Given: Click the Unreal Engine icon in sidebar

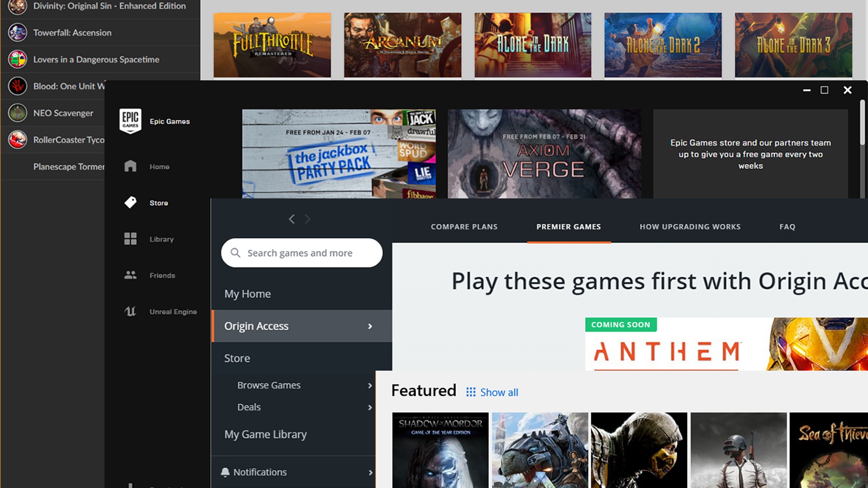Looking at the screenshot, I should [130, 310].
